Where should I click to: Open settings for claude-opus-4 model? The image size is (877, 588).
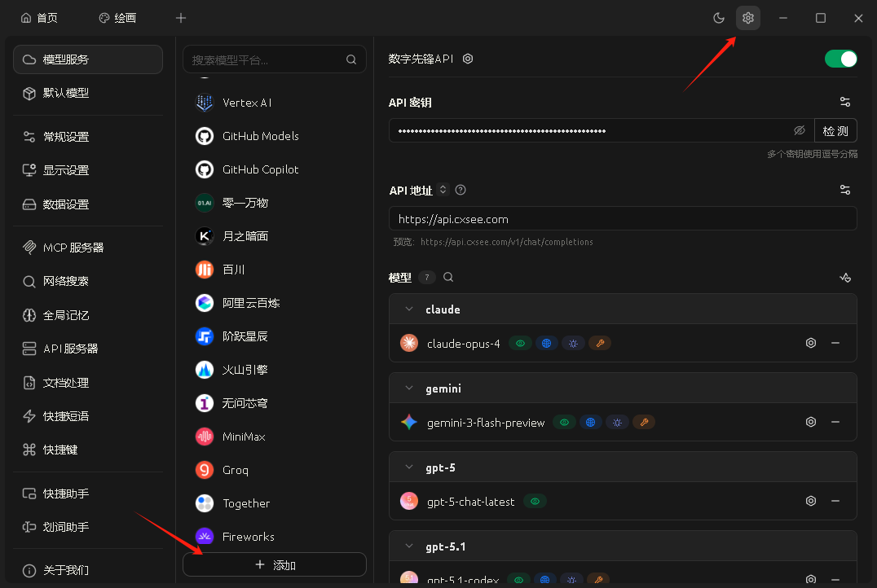[810, 343]
